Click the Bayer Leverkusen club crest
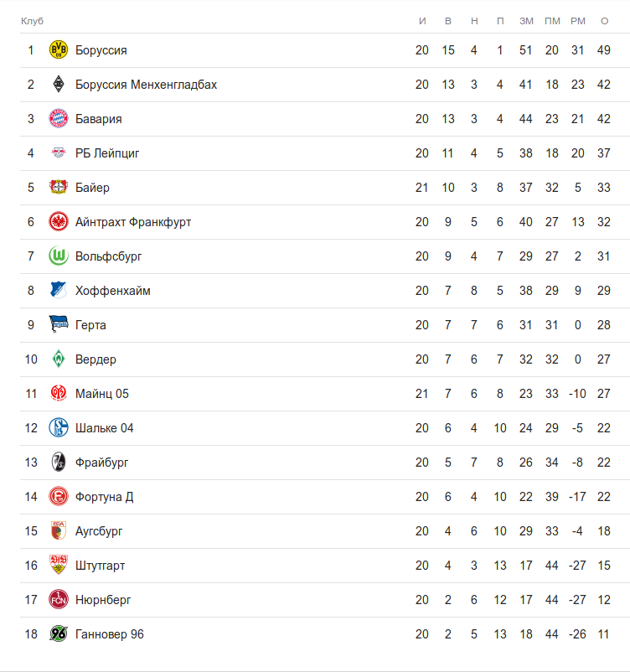Screen dimensions: 630x672 click(x=58, y=188)
